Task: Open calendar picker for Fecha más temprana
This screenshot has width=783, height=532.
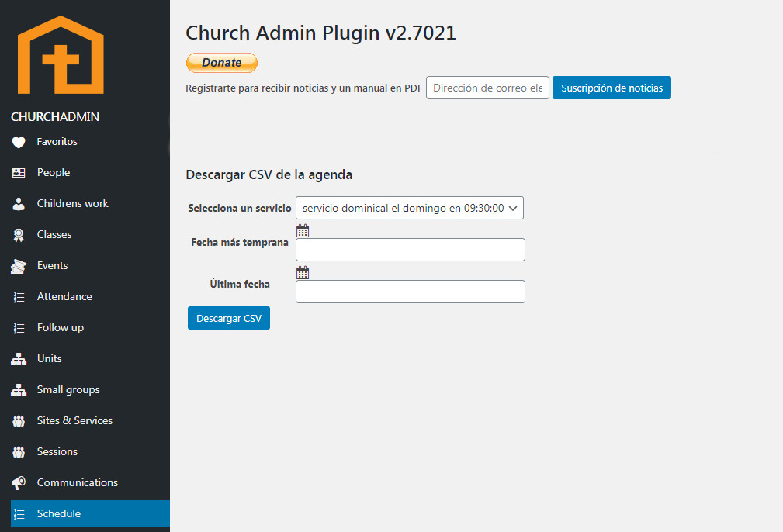Action: (303, 230)
